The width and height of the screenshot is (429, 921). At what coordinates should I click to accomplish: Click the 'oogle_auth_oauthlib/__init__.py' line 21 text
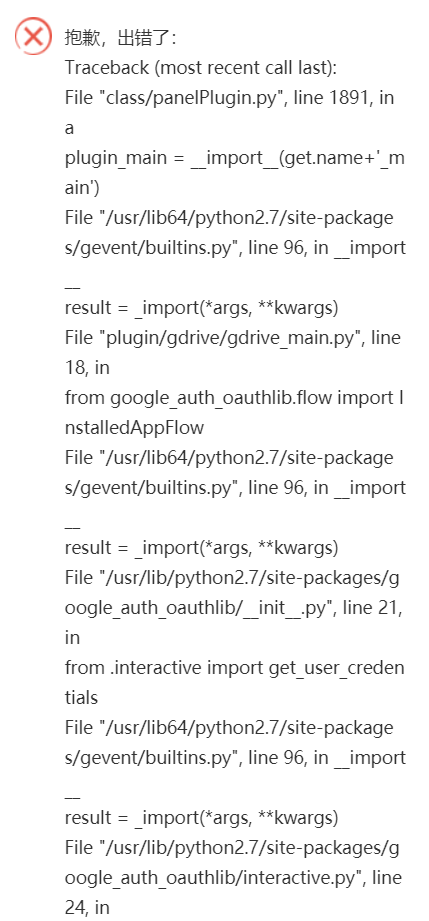pyautogui.click(x=234, y=608)
